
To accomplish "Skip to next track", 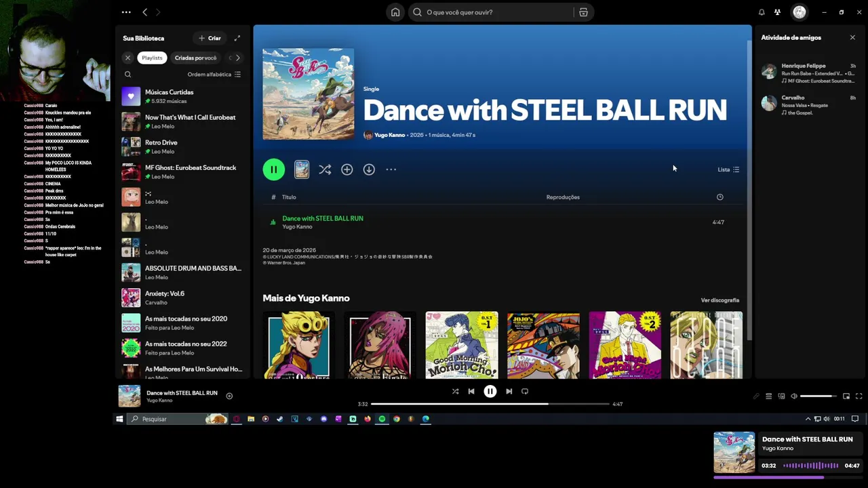I will click(509, 391).
